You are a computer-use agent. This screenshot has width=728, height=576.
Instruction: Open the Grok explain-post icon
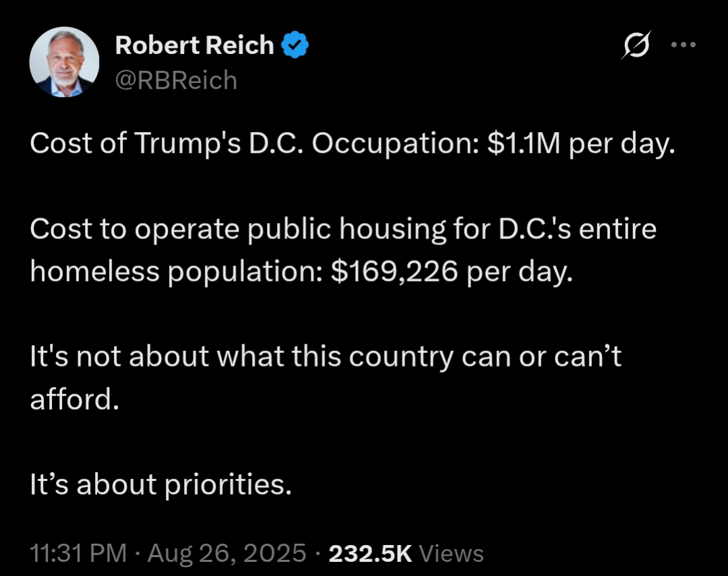[636, 45]
